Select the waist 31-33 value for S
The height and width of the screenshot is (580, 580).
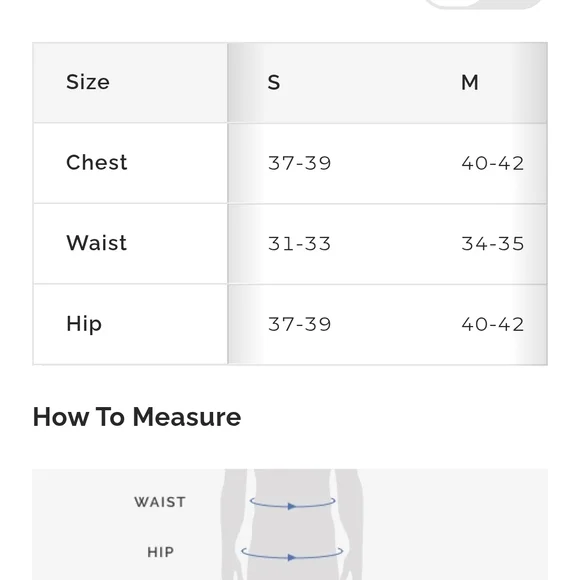299,244
